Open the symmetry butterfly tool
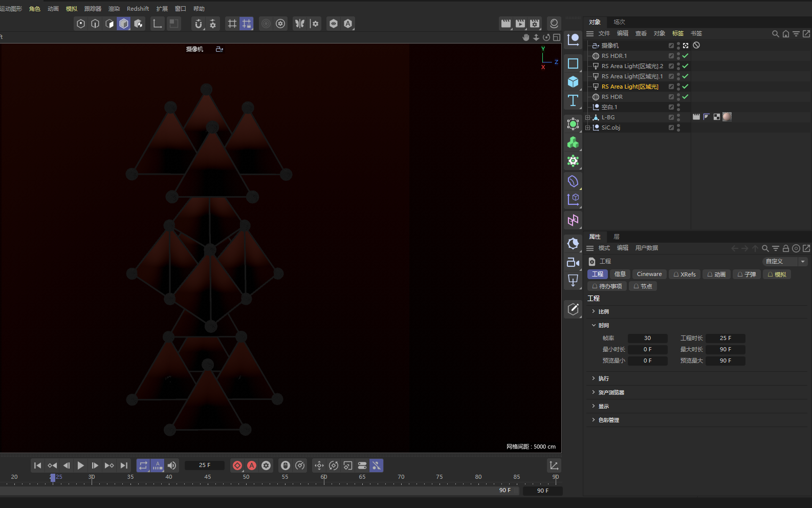 pos(300,24)
